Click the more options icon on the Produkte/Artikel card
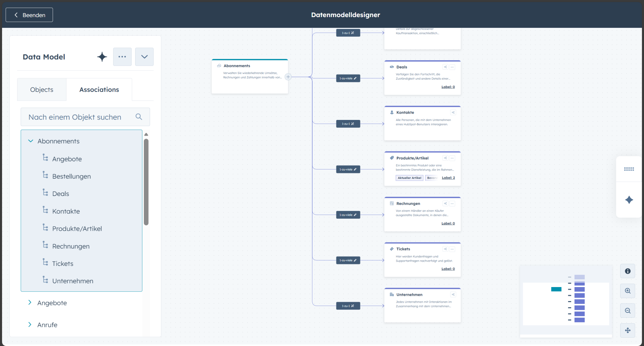 [452, 158]
